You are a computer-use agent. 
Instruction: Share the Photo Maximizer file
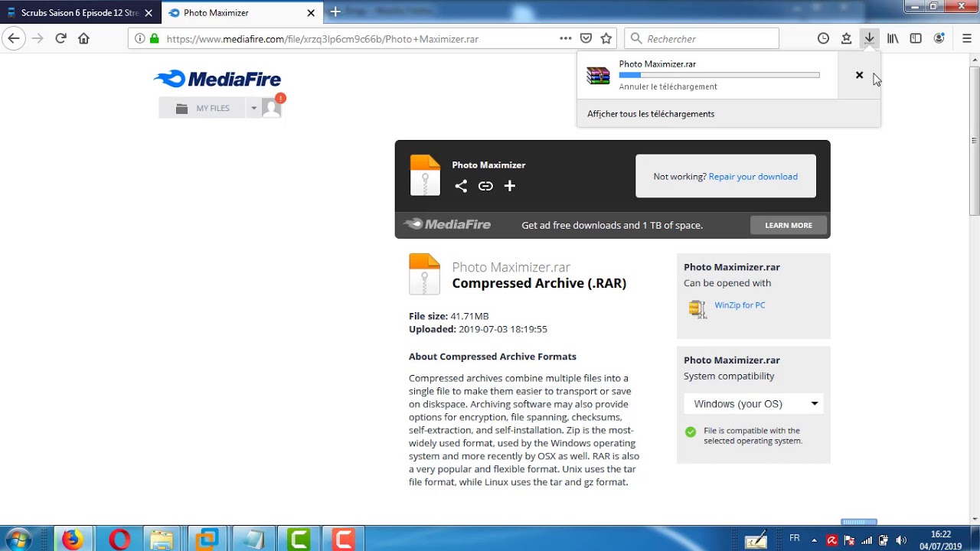[x=461, y=186]
